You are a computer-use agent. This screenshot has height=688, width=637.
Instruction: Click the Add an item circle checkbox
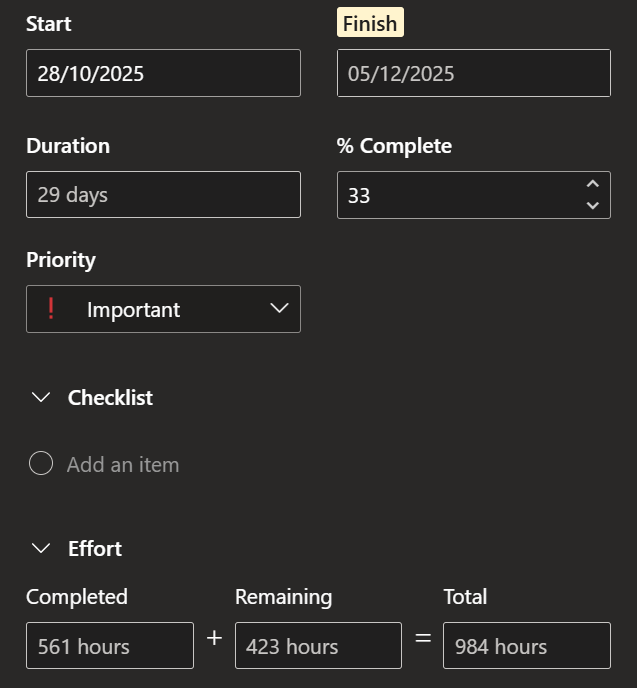(x=41, y=463)
